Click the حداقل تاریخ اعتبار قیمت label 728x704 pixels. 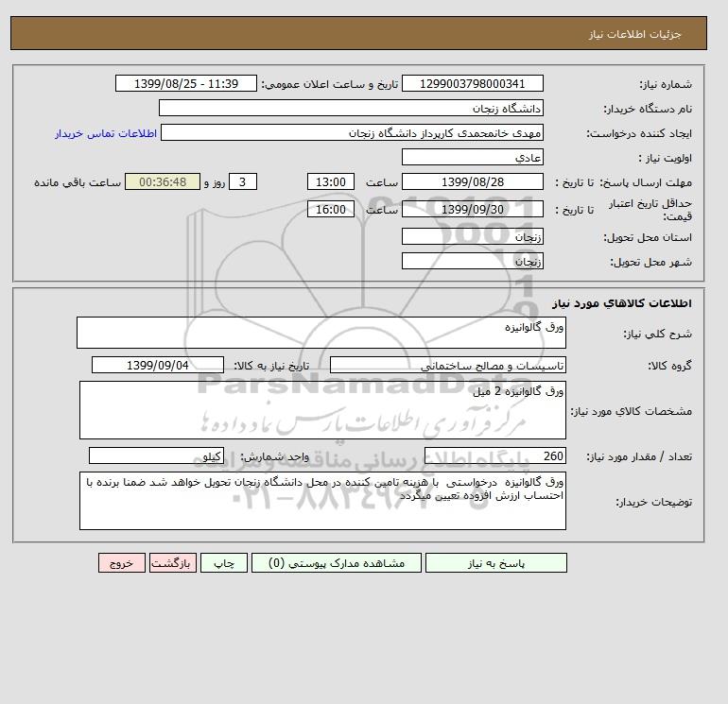coord(650,210)
